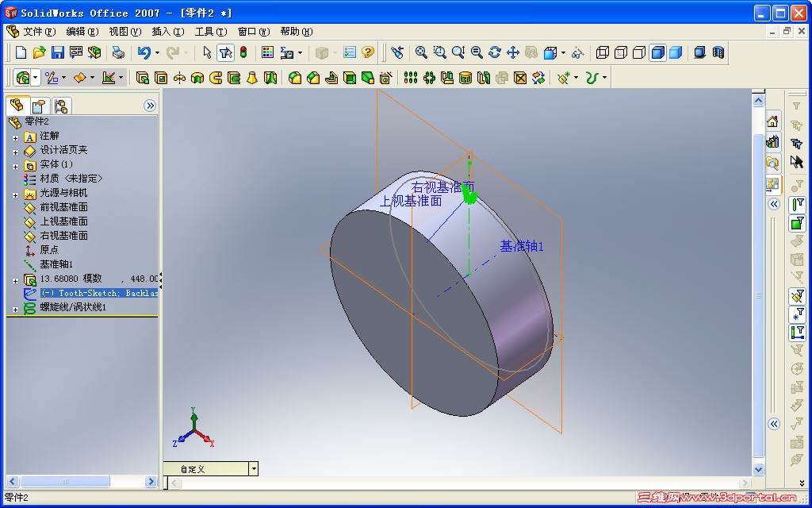
Task: Print using the printer icon
Action: click(119, 52)
